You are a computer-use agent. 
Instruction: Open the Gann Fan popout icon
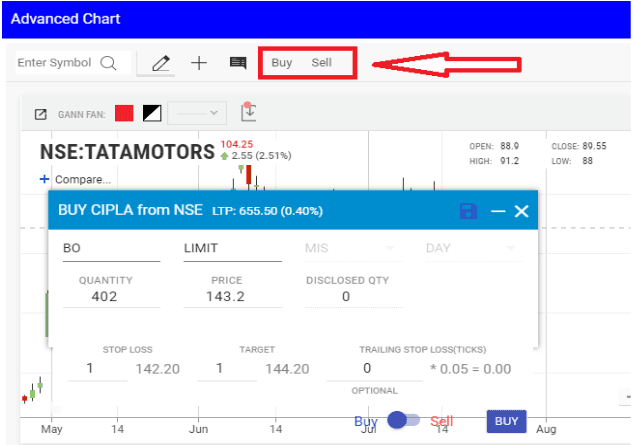[40, 115]
